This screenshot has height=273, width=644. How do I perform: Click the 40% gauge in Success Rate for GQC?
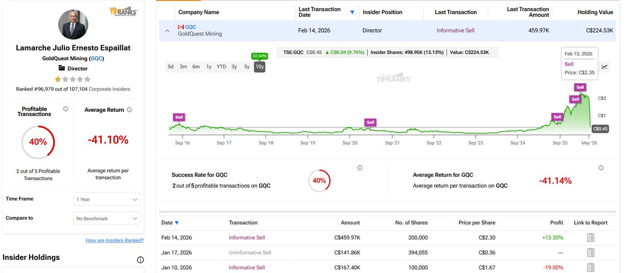click(x=319, y=181)
